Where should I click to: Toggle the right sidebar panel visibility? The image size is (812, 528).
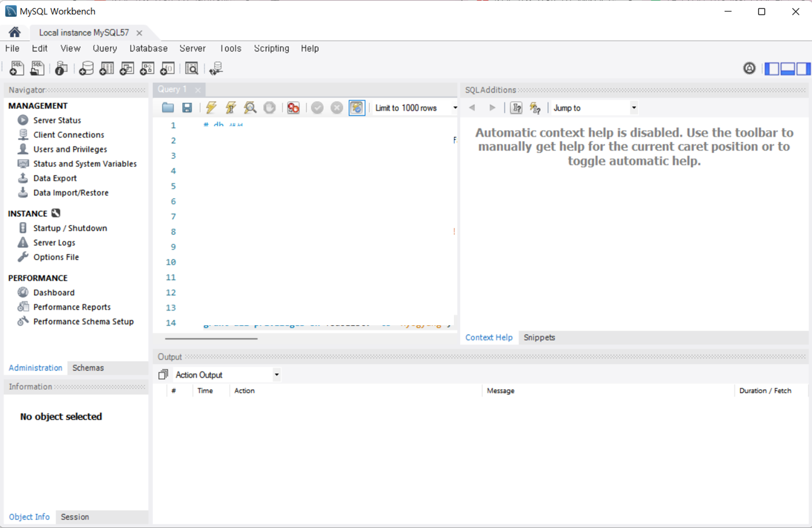[803, 69]
